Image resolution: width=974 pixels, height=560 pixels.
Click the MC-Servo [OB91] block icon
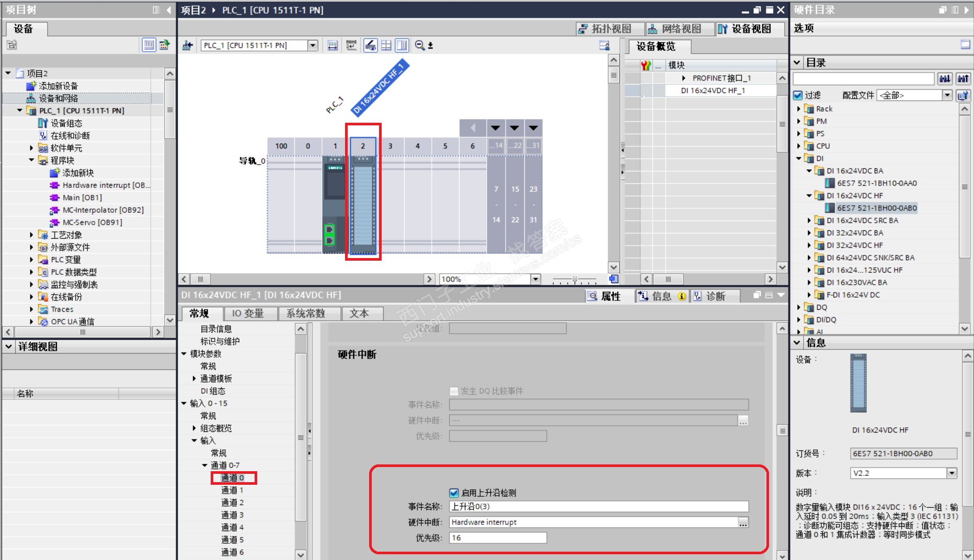coord(54,223)
